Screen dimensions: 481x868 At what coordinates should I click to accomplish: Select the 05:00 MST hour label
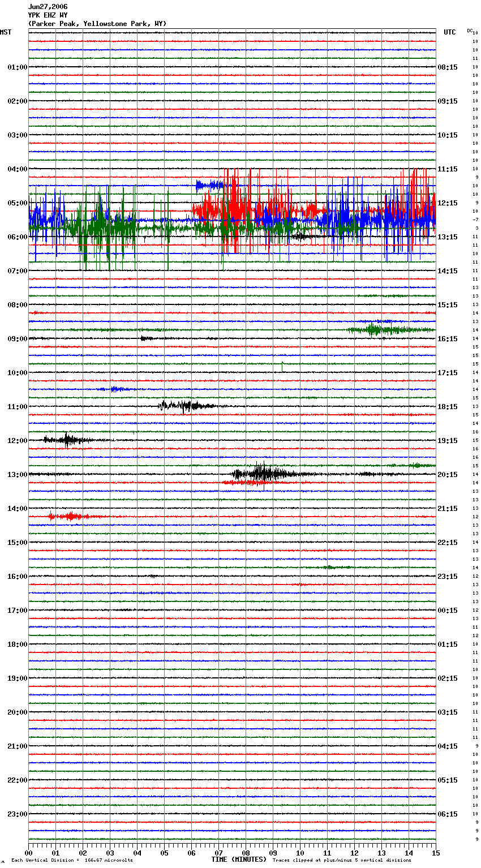click(18, 203)
